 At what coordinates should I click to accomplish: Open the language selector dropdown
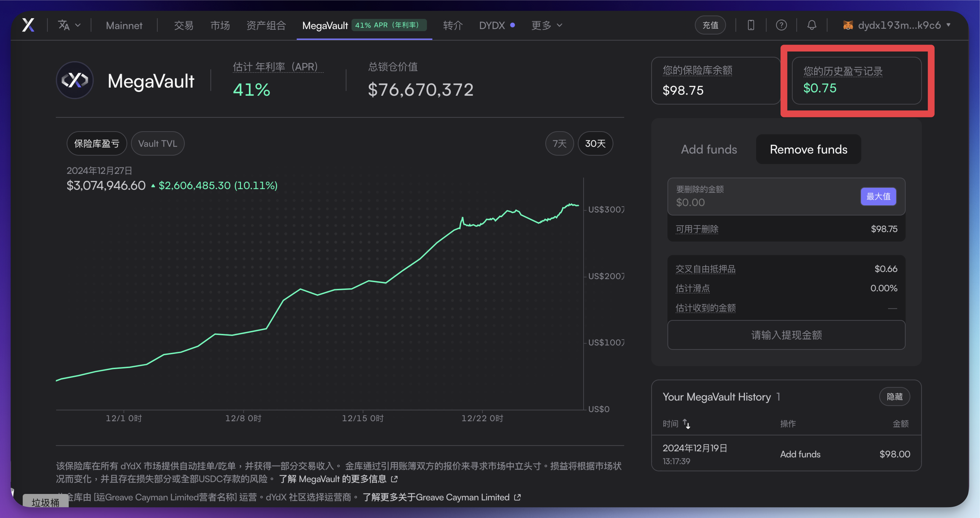(69, 25)
